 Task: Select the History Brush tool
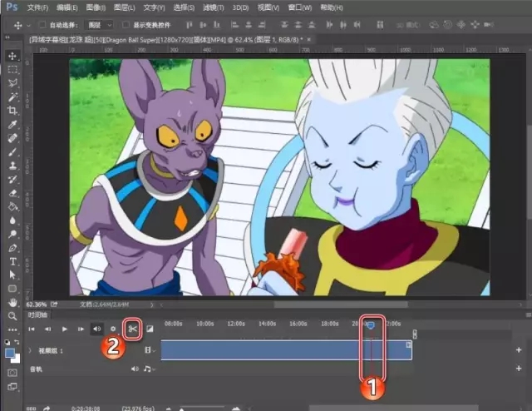point(12,180)
